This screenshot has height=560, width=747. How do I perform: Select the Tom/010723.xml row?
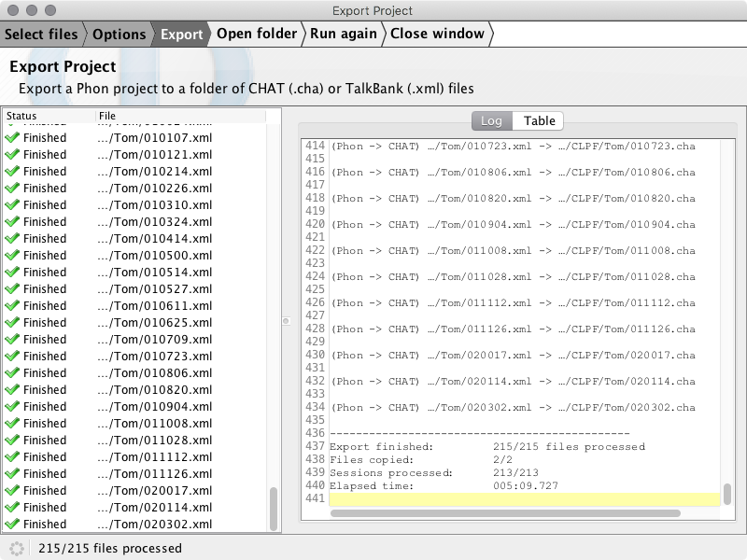pyautogui.click(x=134, y=357)
